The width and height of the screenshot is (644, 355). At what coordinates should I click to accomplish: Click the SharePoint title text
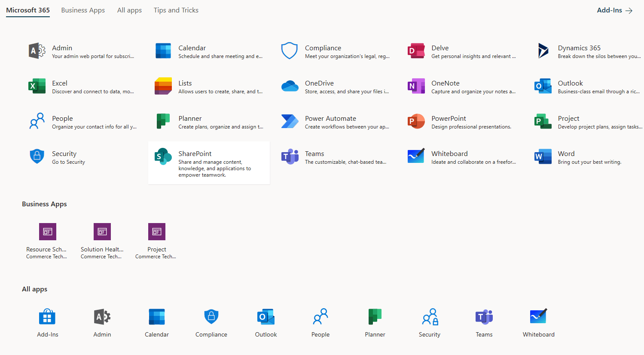[x=195, y=154]
